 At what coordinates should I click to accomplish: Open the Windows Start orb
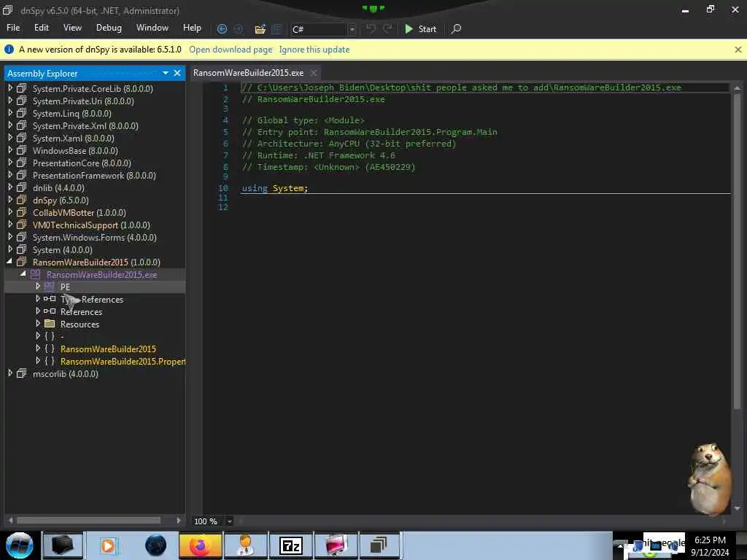coord(20,545)
